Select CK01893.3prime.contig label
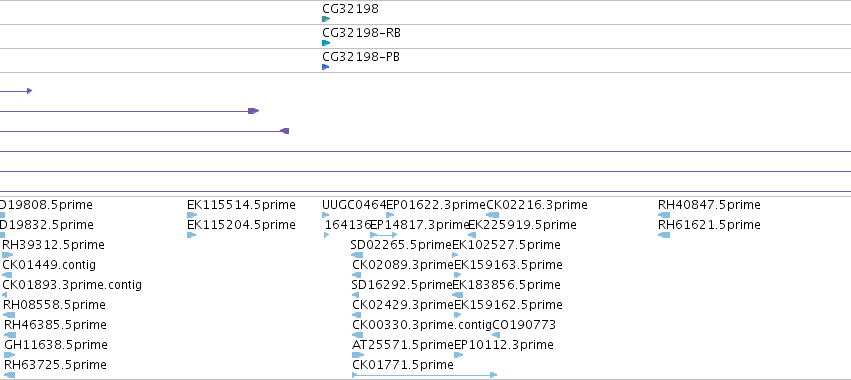This screenshot has width=851, height=380. pyautogui.click(x=72, y=285)
